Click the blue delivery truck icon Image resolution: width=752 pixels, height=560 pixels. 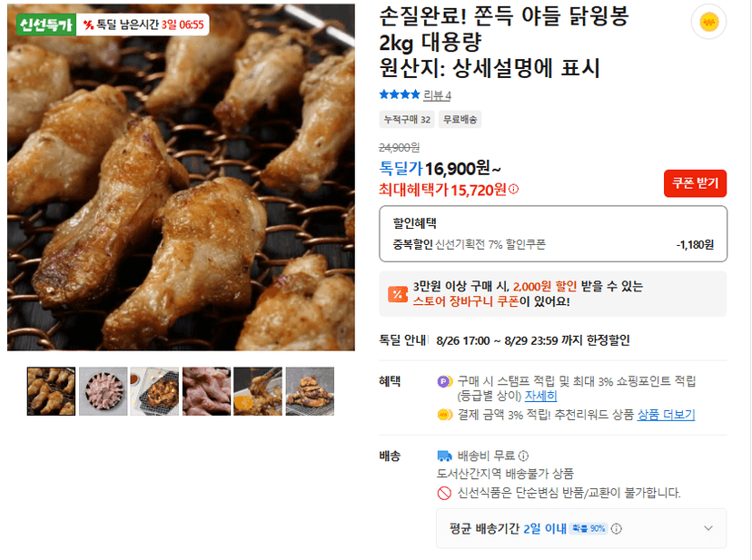coord(445,456)
